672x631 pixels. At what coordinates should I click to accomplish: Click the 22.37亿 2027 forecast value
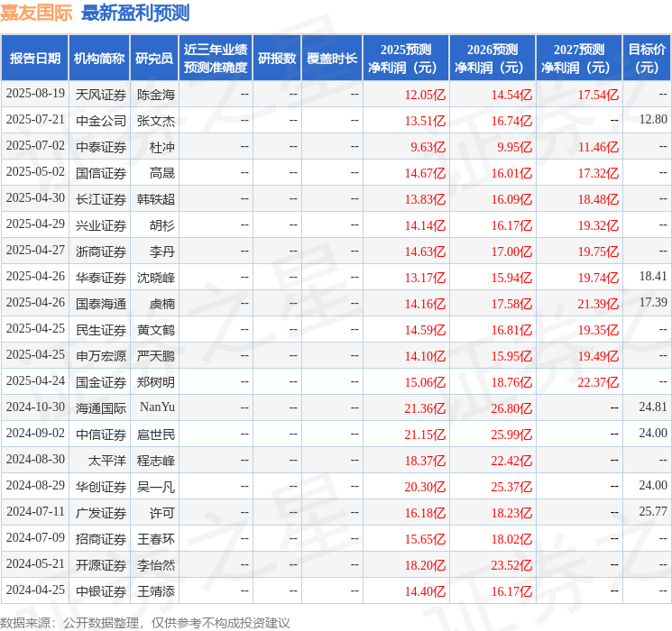pyautogui.click(x=598, y=382)
